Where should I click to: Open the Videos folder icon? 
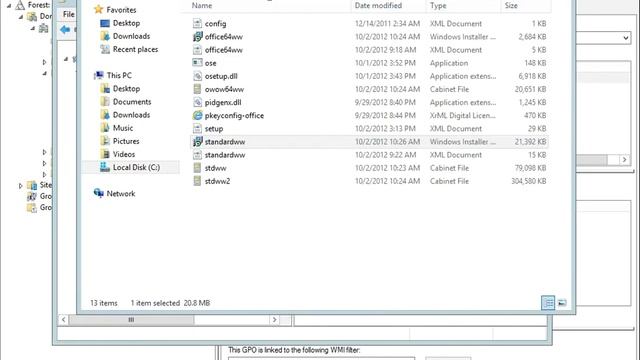click(x=105, y=154)
